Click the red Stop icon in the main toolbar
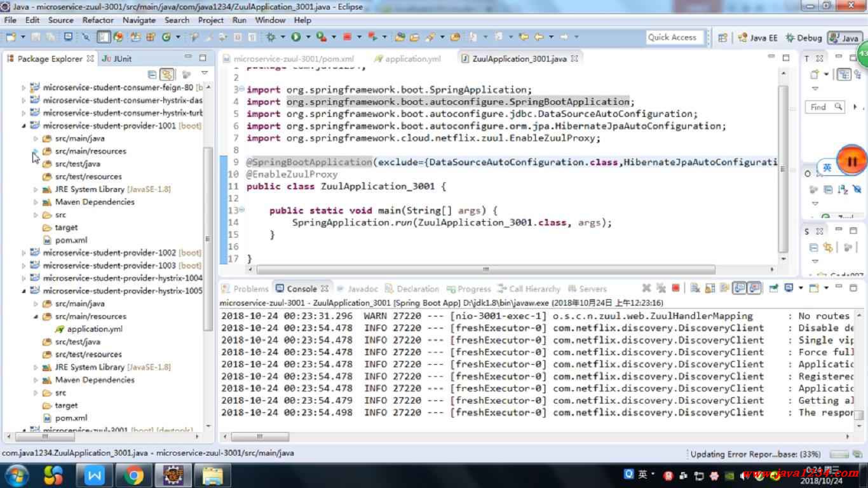This screenshot has width=868, height=488. [x=348, y=37]
